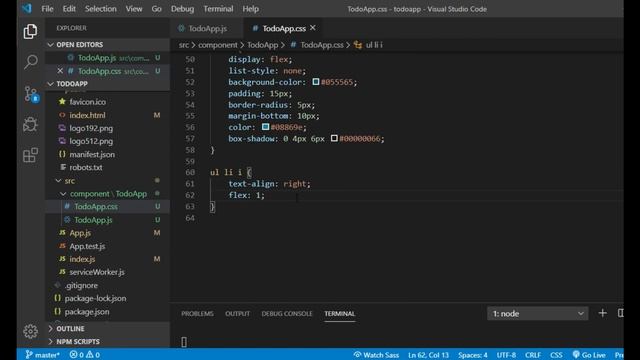Viewport: 640px width, 360px height.
Task: Collapse the src folder
Action: [69, 180]
